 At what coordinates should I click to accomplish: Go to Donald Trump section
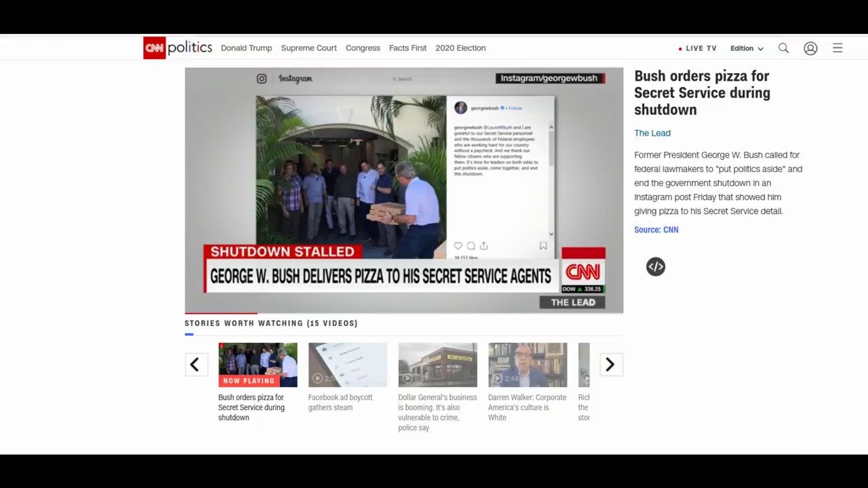point(246,48)
